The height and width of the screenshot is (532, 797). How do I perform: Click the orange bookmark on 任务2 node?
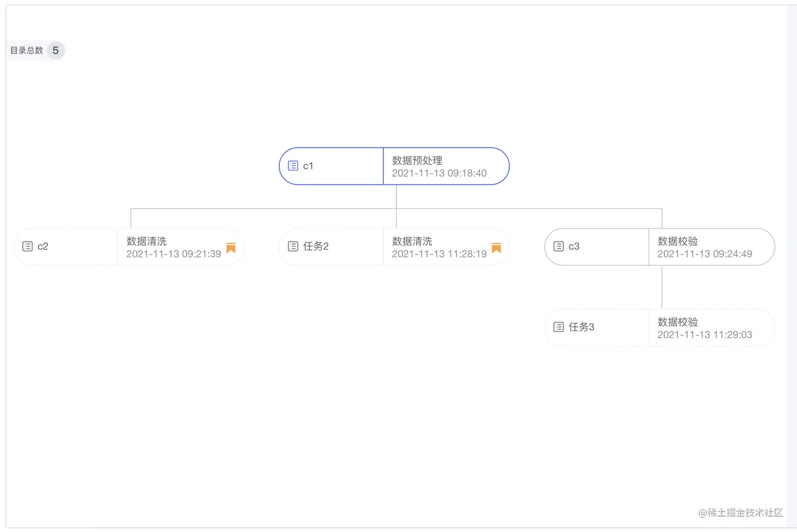coord(496,248)
